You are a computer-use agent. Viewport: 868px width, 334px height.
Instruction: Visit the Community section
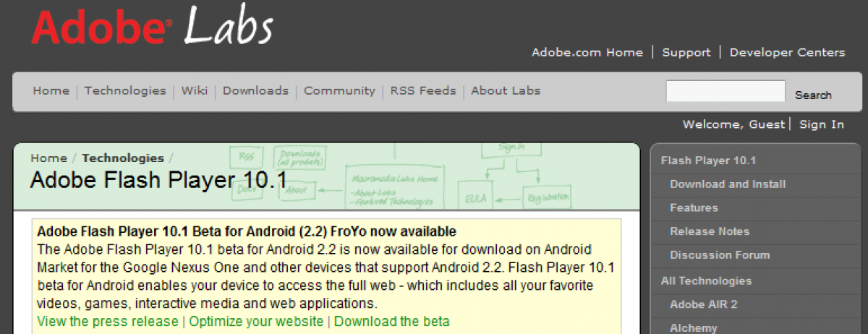point(339,91)
